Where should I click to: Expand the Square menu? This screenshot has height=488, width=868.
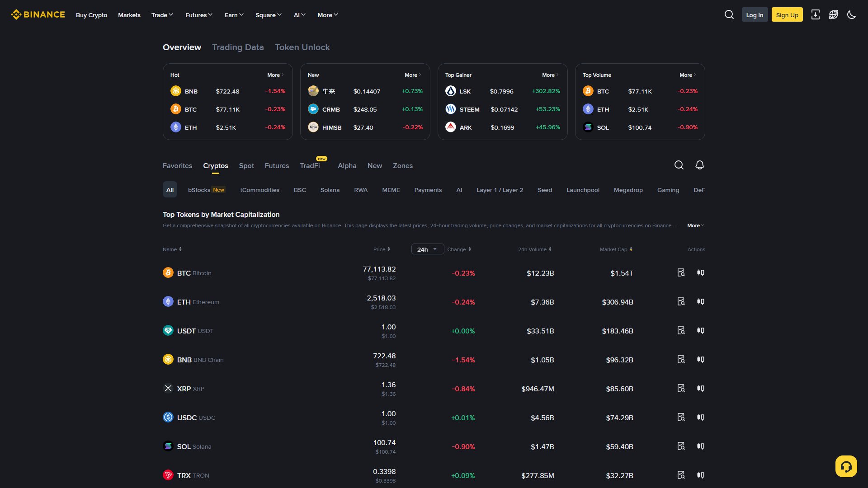point(269,15)
